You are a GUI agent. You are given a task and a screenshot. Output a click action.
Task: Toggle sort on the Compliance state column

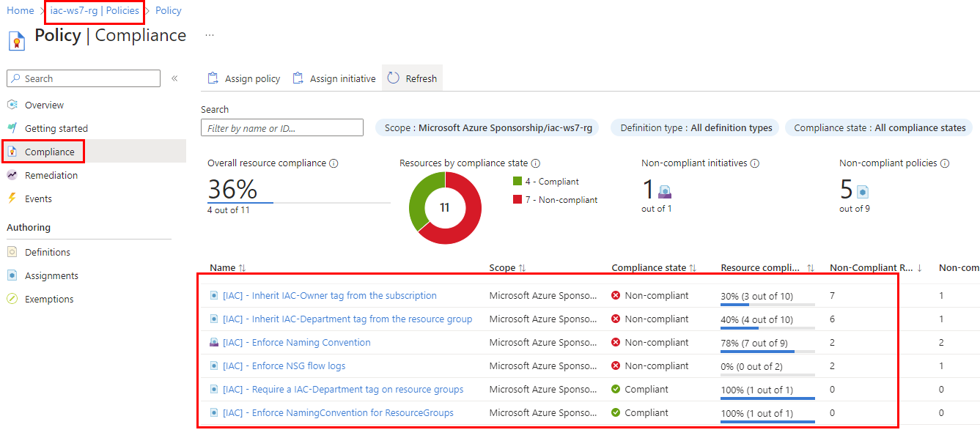point(655,267)
